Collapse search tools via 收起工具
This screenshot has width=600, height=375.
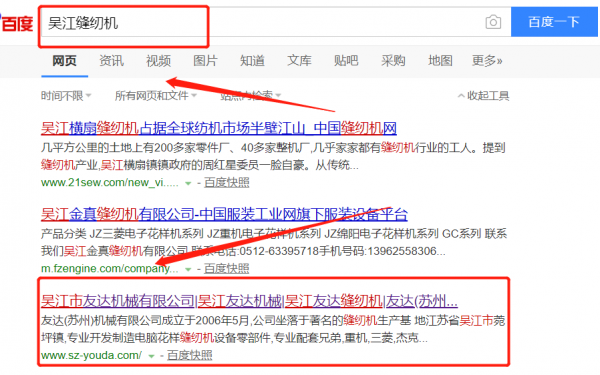pyautogui.click(x=483, y=96)
